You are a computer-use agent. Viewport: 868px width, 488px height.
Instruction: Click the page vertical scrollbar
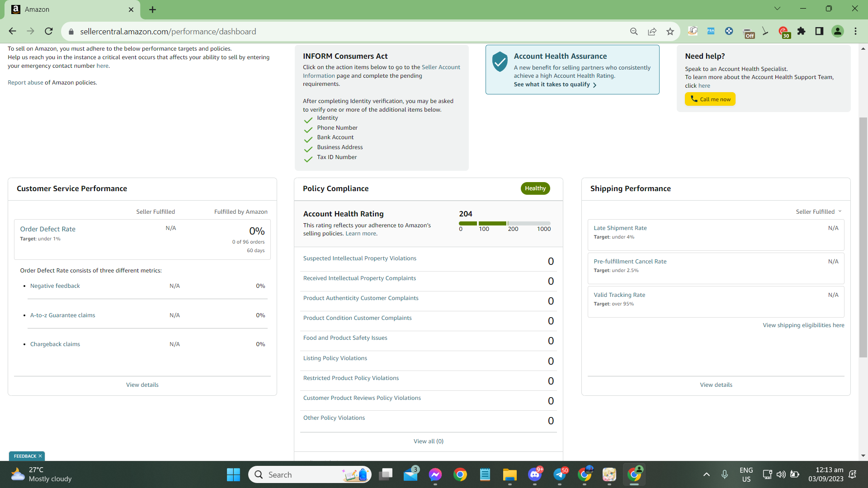tap(863, 237)
